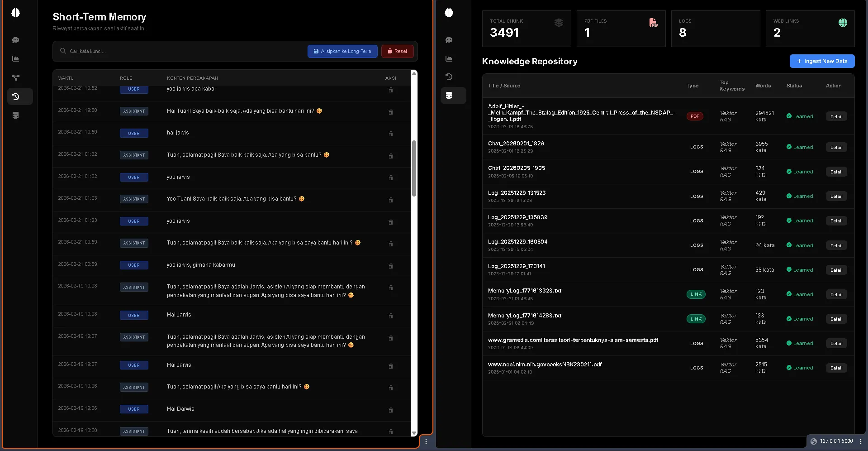This screenshot has width=868, height=451.
Task: Select the analytics chart icon on the sidebar
Action: click(x=15, y=58)
